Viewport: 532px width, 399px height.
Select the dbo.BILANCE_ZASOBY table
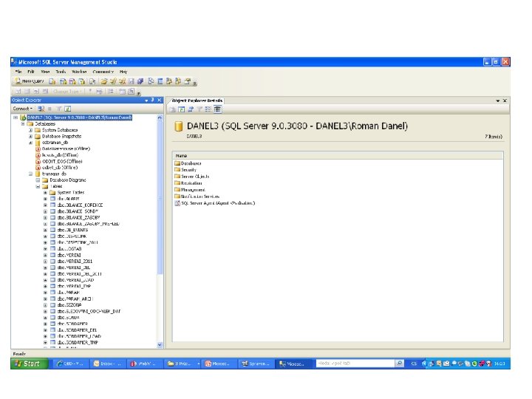click(x=78, y=217)
